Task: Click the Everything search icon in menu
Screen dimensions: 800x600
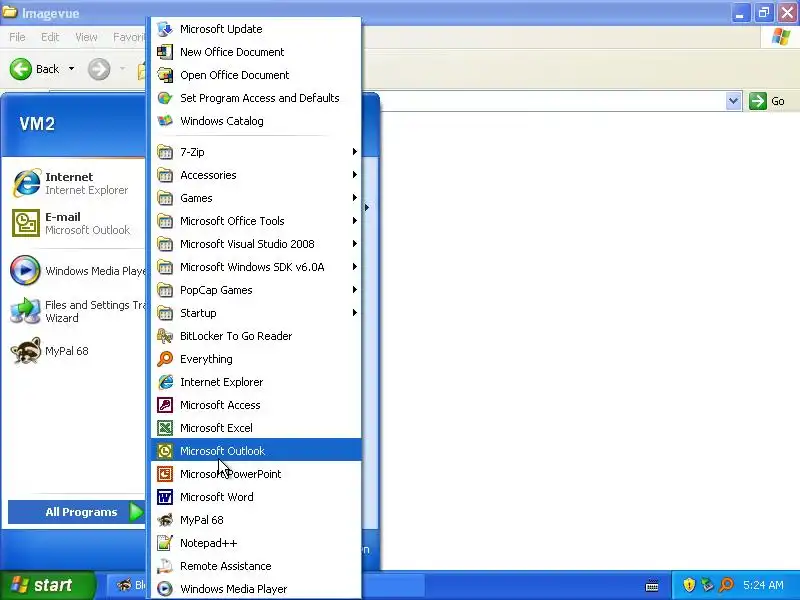Action: pyautogui.click(x=164, y=359)
